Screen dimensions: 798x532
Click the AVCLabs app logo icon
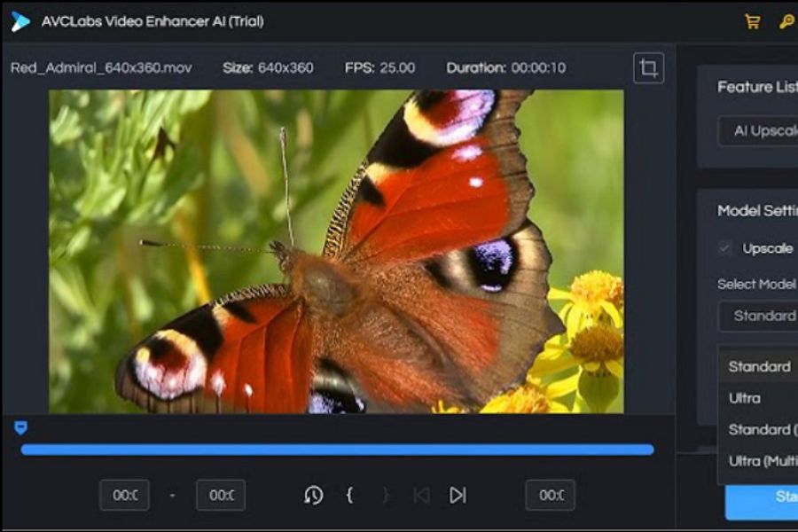click(x=20, y=21)
